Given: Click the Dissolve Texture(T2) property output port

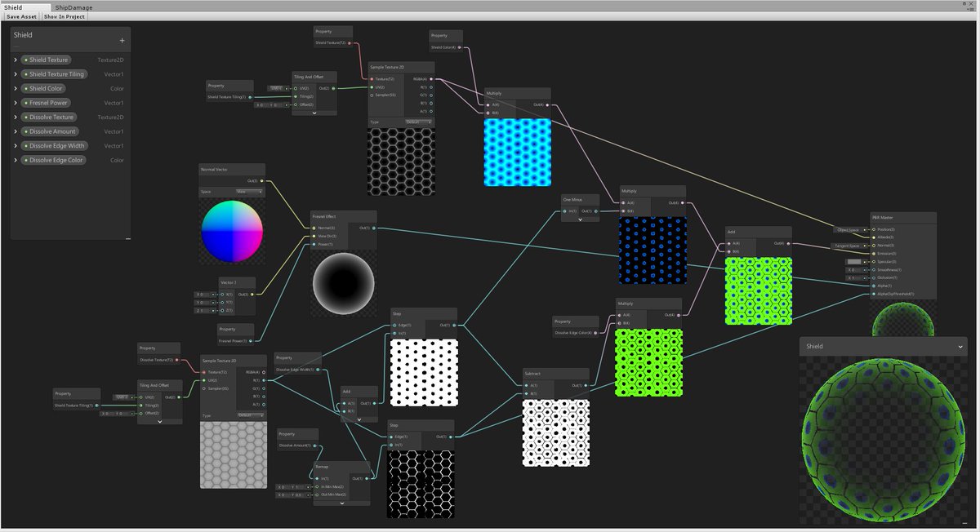Looking at the screenshot, I should 178,359.
